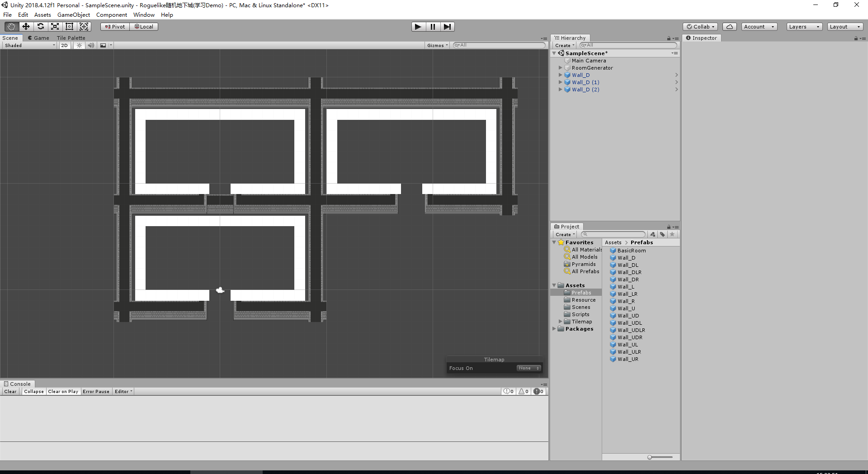The image size is (868, 474).
Task: Select the Hand tool in the toolbar
Action: click(10, 26)
